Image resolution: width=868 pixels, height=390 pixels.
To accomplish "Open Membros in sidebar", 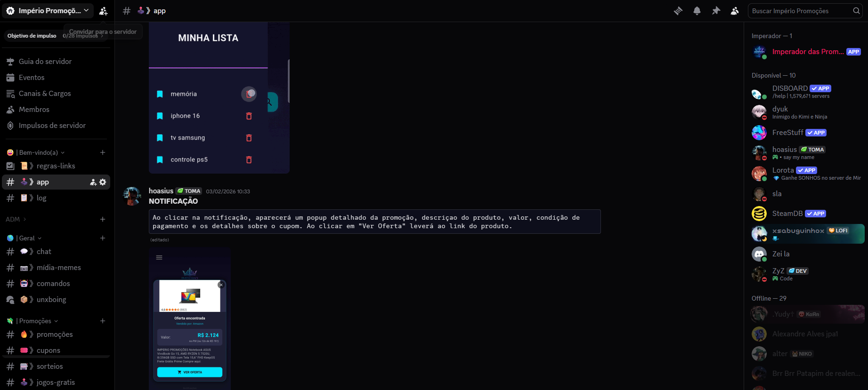I will [56, 110].
